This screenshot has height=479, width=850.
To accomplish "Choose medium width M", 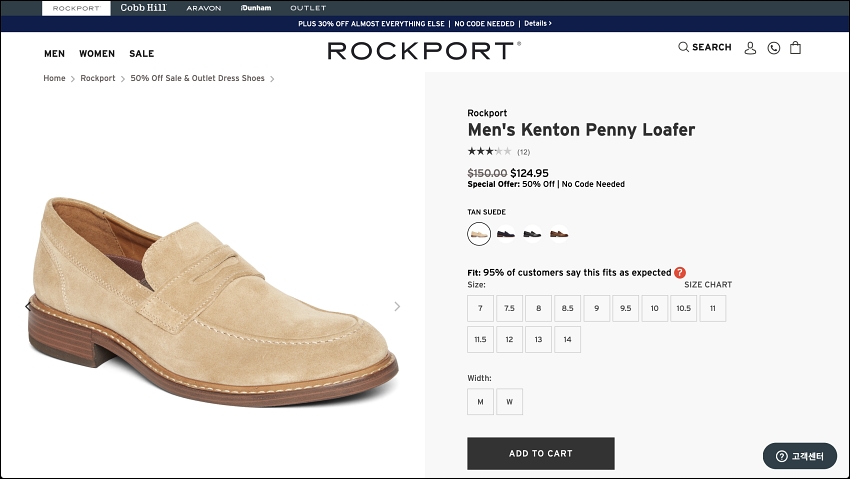I will [480, 402].
